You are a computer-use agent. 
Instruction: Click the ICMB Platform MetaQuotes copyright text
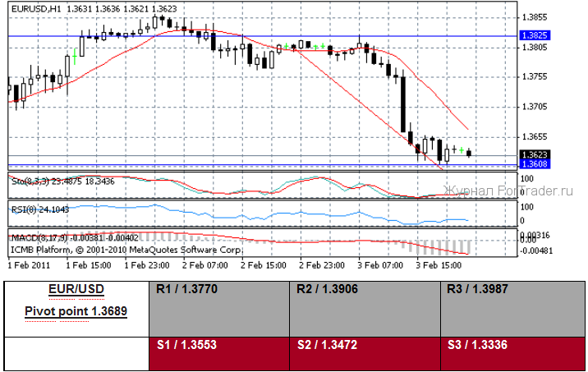(x=126, y=250)
